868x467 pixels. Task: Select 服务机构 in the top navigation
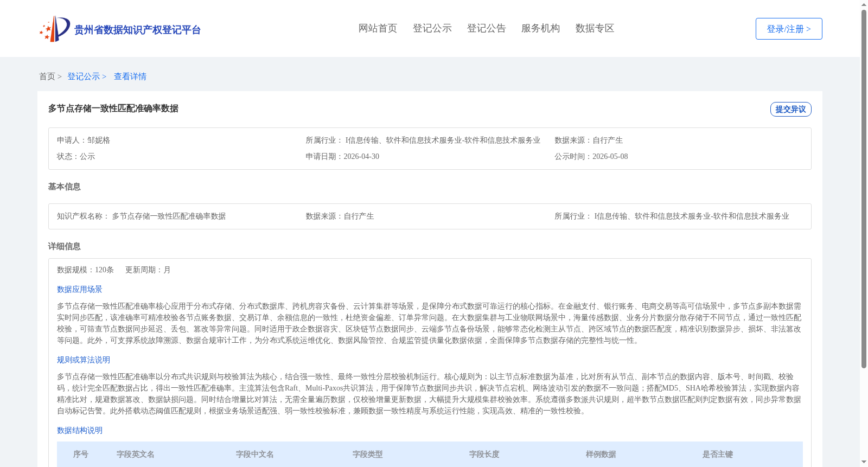[x=540, y=28]
